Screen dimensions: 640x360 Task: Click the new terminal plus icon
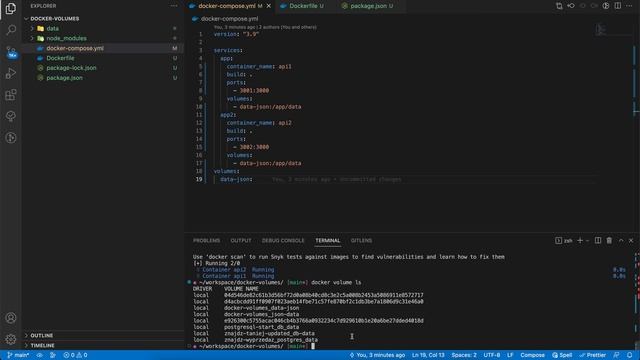580,240
